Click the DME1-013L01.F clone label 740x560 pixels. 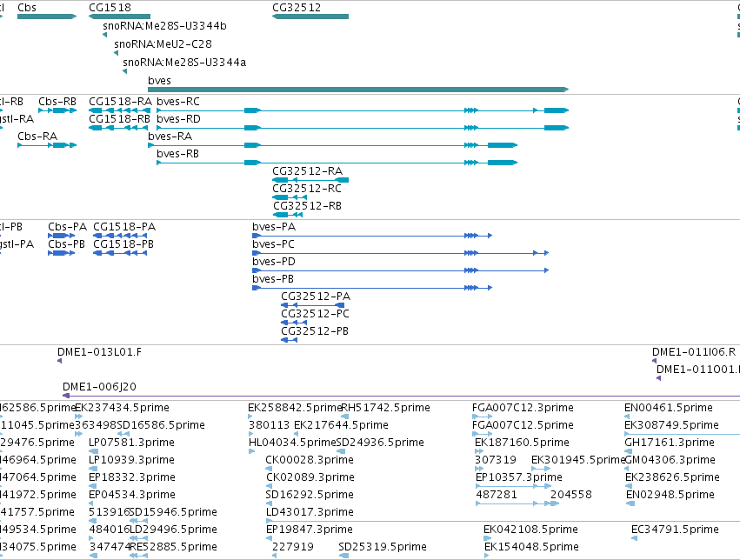pos(100,352)
